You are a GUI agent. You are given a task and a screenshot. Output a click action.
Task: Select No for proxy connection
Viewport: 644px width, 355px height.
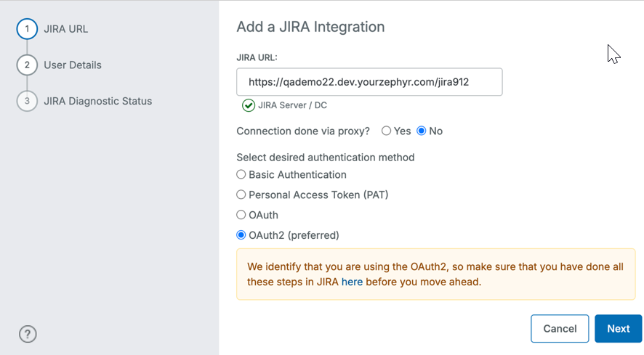422,131
